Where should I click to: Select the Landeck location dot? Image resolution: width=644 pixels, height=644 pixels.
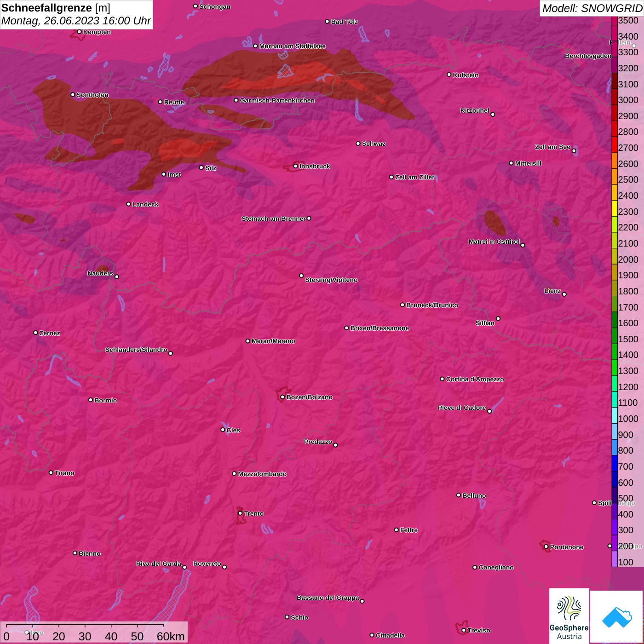coord(128,204)
